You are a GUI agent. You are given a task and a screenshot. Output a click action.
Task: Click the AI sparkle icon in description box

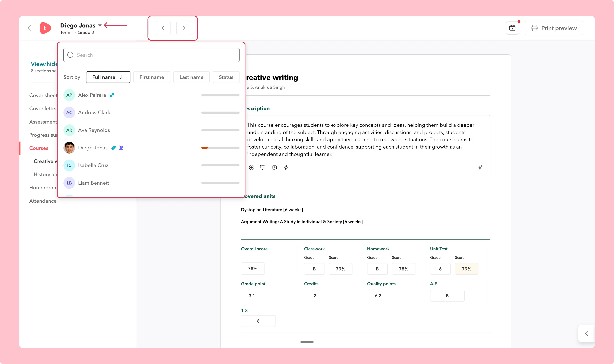point(480,168)
